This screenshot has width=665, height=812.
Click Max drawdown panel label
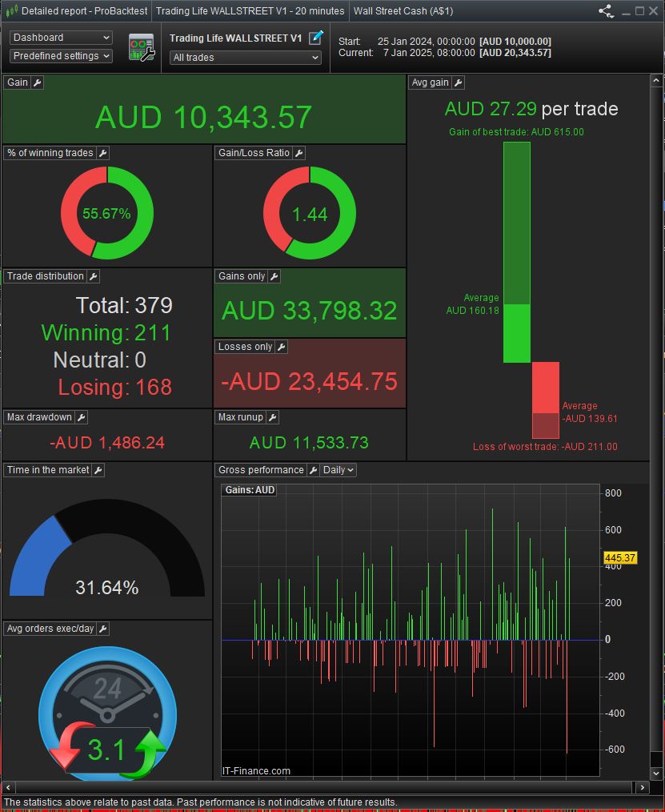[39, 417]
